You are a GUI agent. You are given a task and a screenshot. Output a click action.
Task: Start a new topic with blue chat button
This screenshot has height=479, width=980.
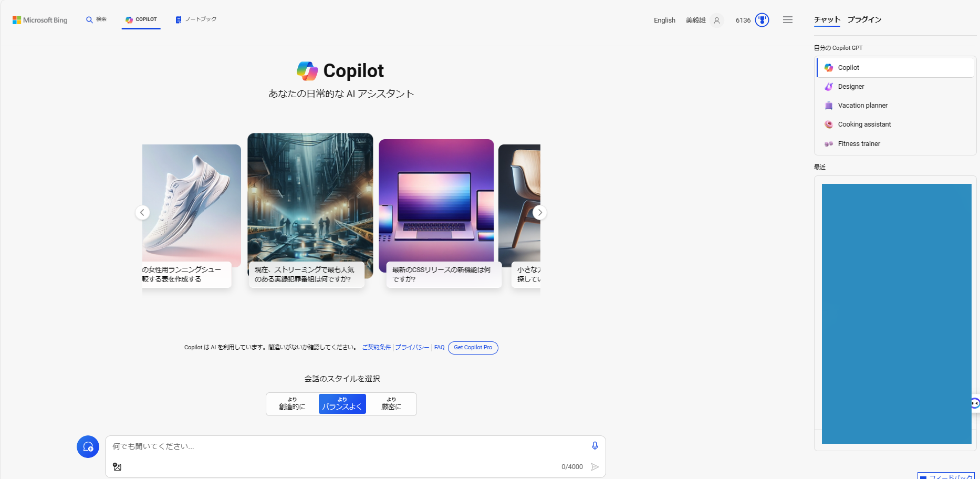[x=88, y=447]
